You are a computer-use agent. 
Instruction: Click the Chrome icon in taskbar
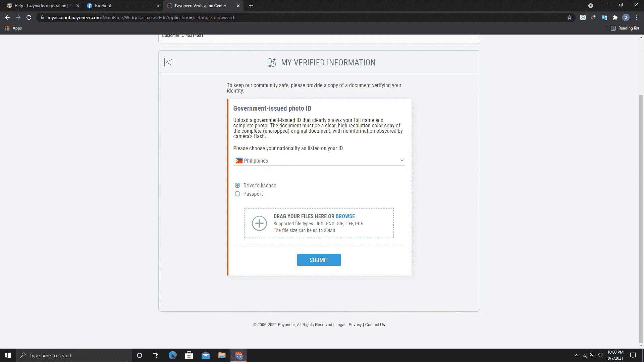pyautogui.click(x=238, y=355)
